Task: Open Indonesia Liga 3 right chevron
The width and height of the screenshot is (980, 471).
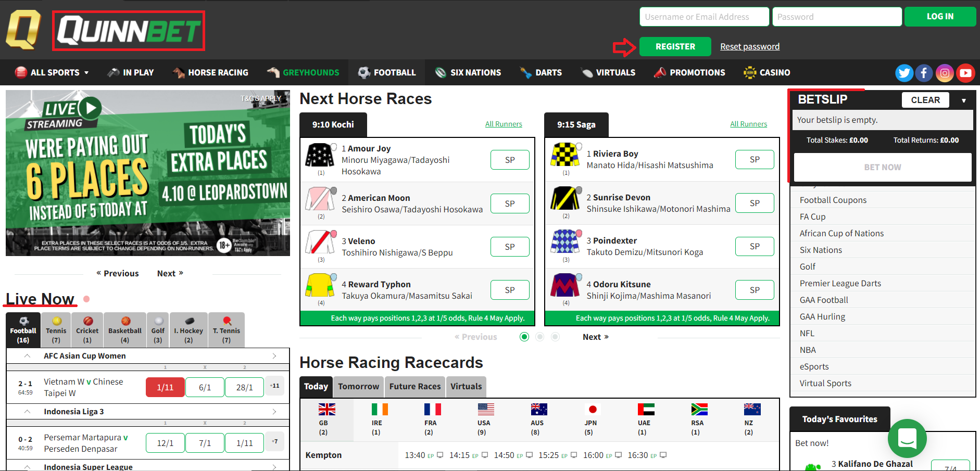Action: 274,412
